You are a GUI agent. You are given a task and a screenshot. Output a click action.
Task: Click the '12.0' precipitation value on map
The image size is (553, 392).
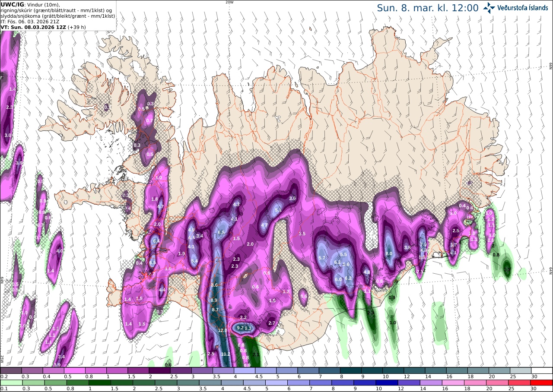click(222, 330)
